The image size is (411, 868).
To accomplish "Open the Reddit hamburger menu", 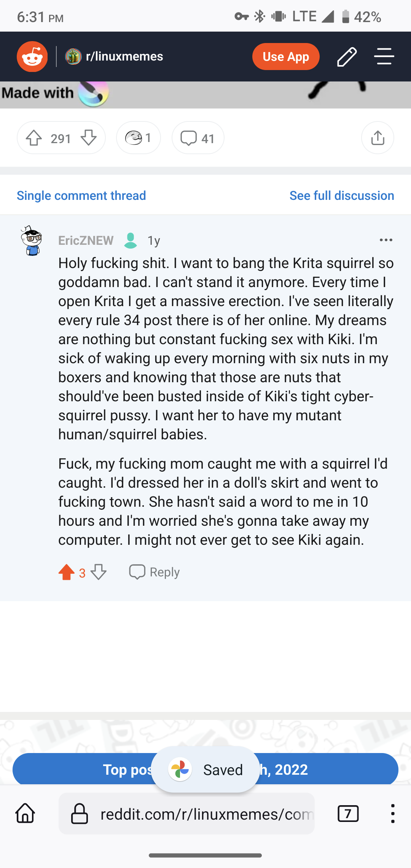I will (384, 57).
